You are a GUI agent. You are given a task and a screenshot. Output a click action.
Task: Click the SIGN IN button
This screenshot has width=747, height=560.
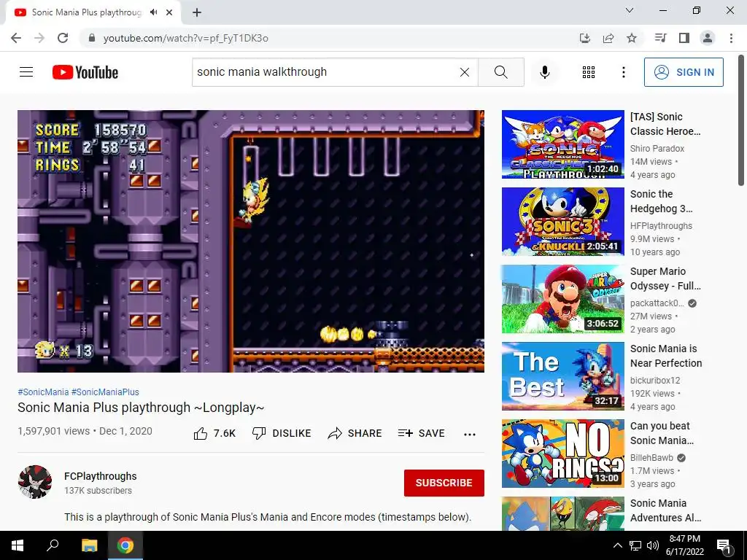(x=684, y=72)
